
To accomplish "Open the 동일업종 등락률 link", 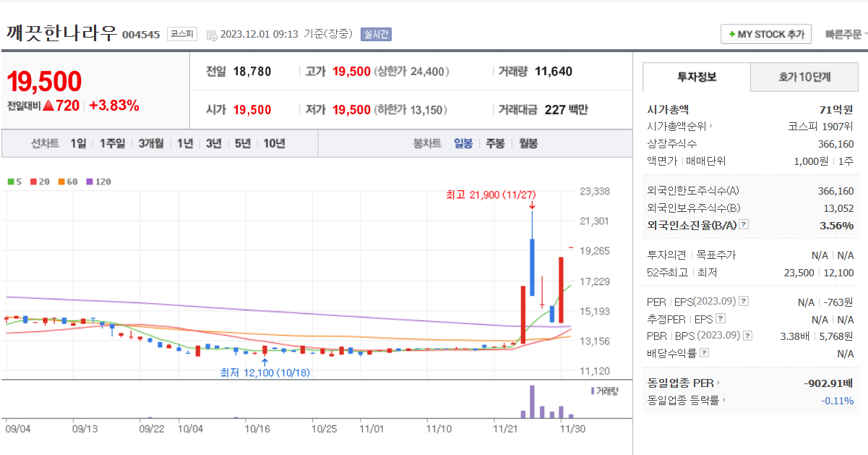I will tap(684, 401).
